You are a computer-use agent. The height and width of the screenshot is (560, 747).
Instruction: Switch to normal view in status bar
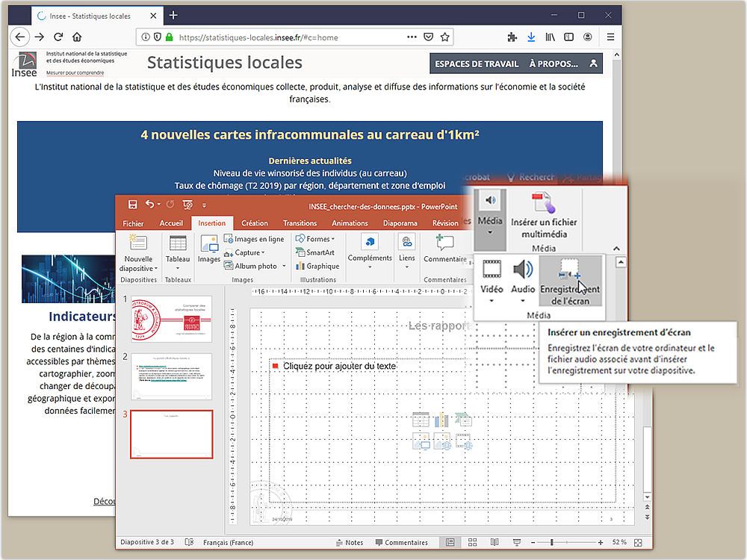(450, 542)
